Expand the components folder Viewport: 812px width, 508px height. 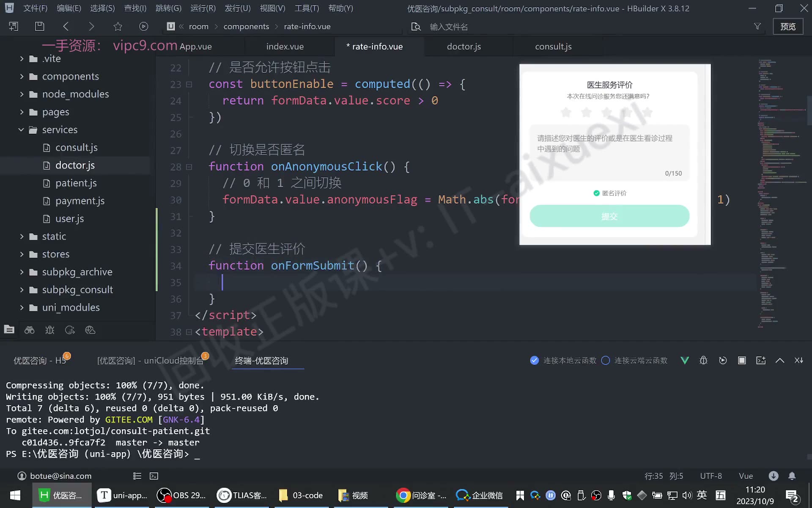click(22, 76)
